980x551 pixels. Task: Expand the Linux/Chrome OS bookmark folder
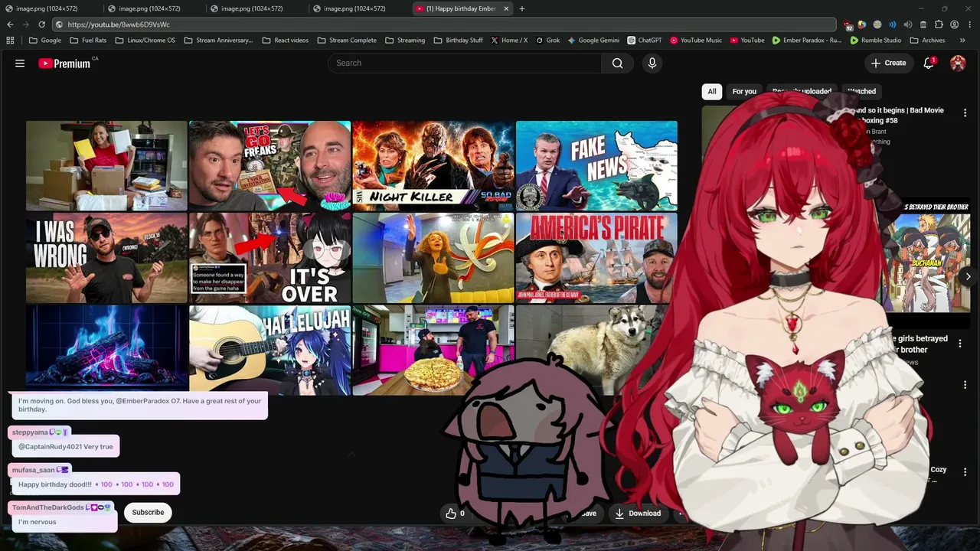click(x=145, y=41)
